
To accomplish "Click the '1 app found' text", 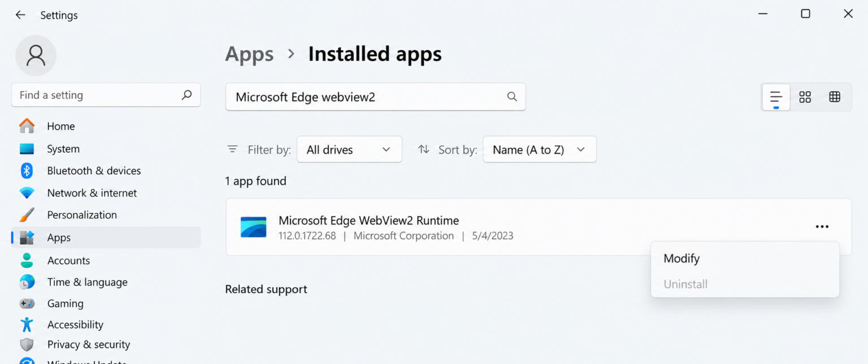I will coord(255,181).
